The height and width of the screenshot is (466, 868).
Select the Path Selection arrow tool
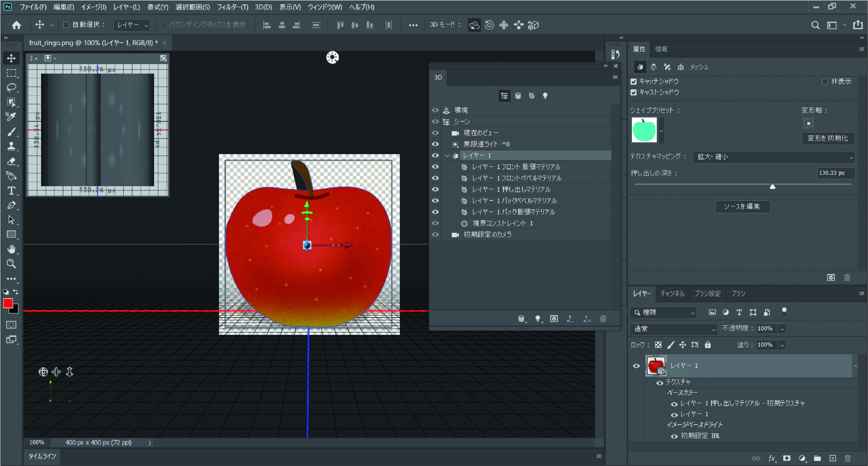tap(11, 220)
